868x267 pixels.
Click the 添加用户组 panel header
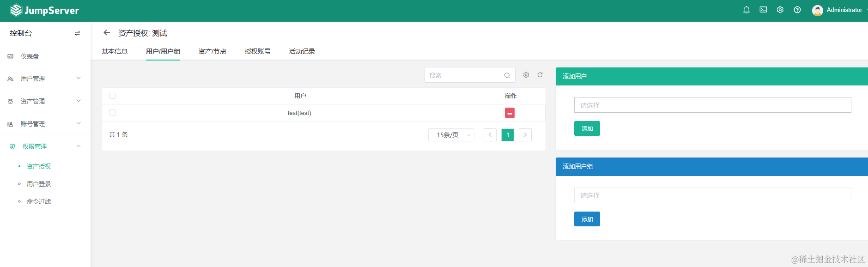click(x=711, y=166)
